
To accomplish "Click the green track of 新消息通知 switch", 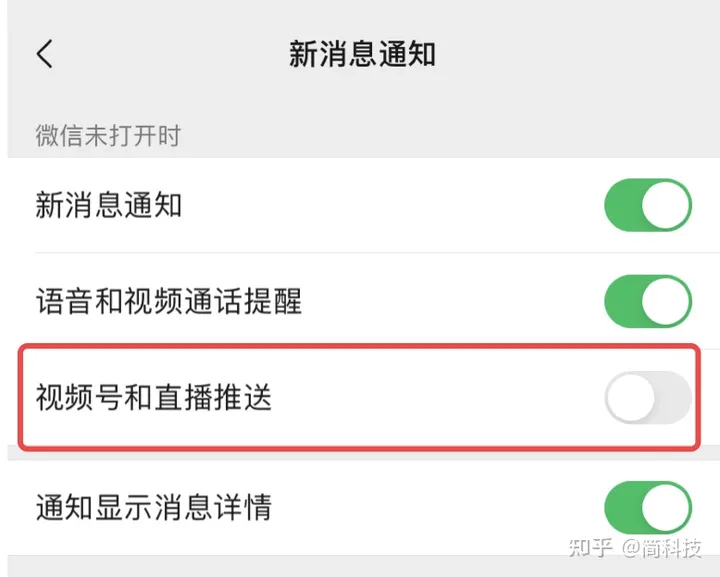I will point(623,205).
